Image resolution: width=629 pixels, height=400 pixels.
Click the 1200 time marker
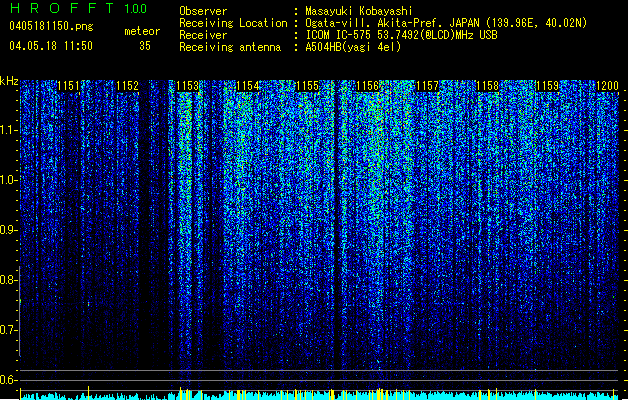click(607, 86)
